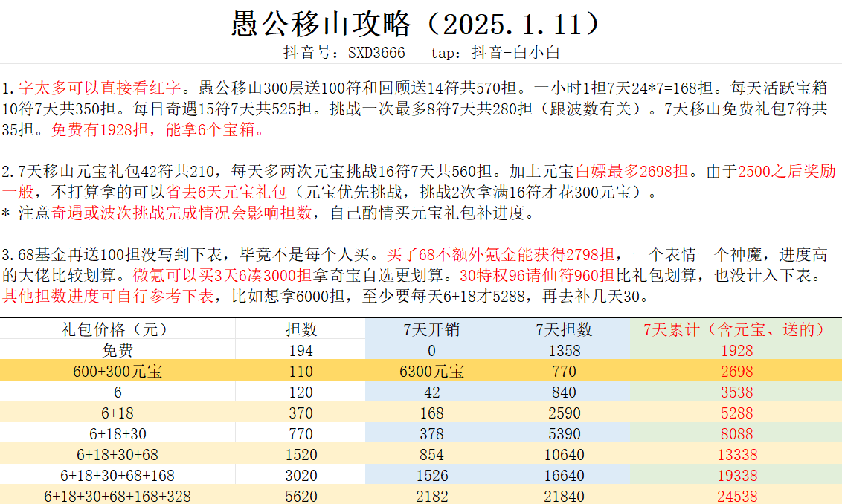
Task: Click the 19338 cumulative cell
Action: 736,476
